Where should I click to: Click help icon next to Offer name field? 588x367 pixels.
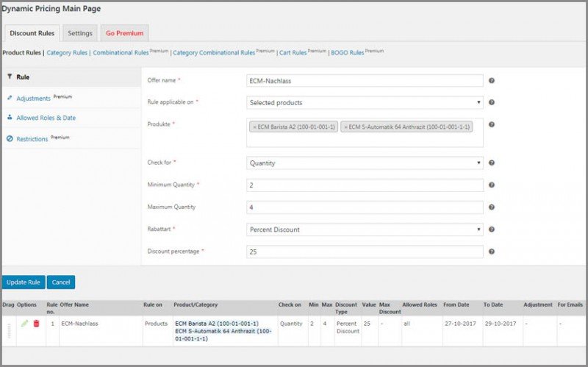point(492,81)
